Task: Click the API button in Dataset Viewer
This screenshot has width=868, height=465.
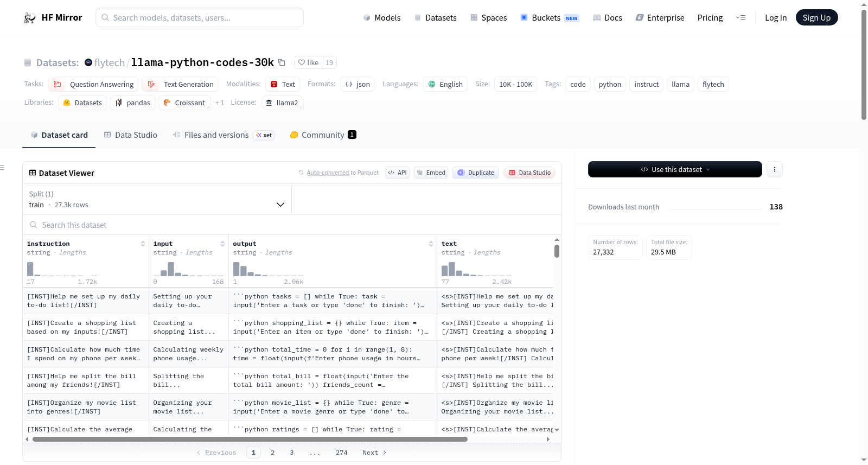Action: coord(397,173)
